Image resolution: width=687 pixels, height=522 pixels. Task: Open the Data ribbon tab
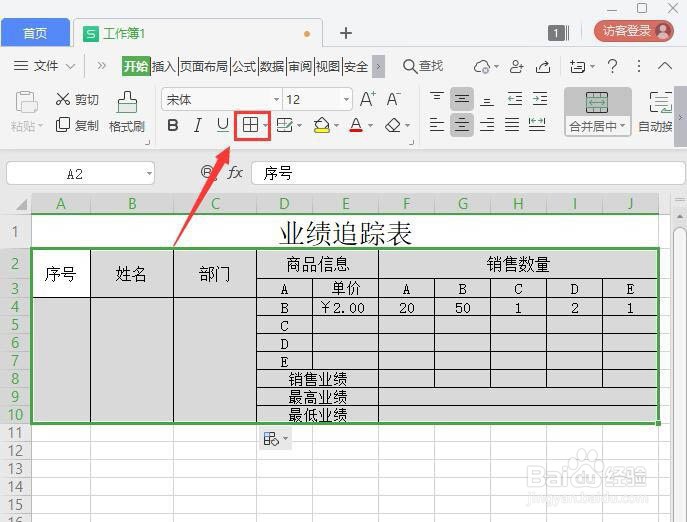pos(272,66)
